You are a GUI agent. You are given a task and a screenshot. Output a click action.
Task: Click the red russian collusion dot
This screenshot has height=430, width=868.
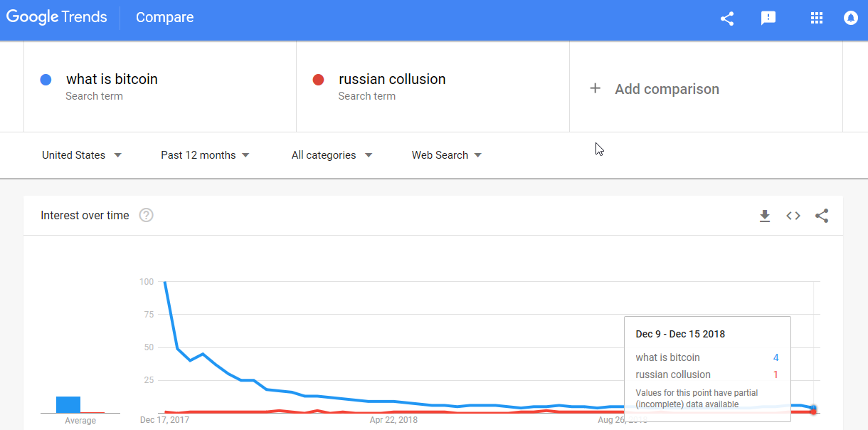(319, 80)
